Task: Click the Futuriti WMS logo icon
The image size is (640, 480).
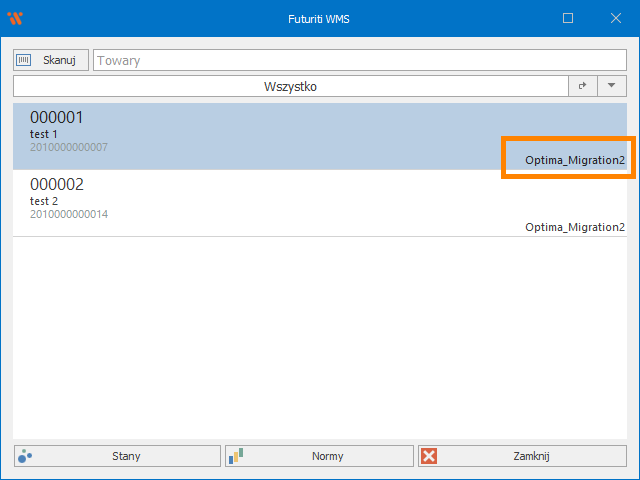Action: tap(15, 18)
